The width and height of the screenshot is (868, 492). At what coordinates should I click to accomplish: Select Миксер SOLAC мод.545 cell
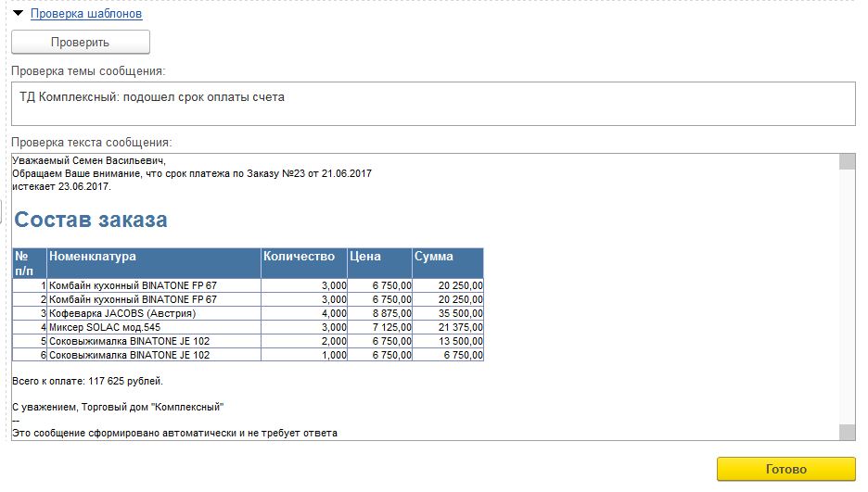click(x=154, y=327)
